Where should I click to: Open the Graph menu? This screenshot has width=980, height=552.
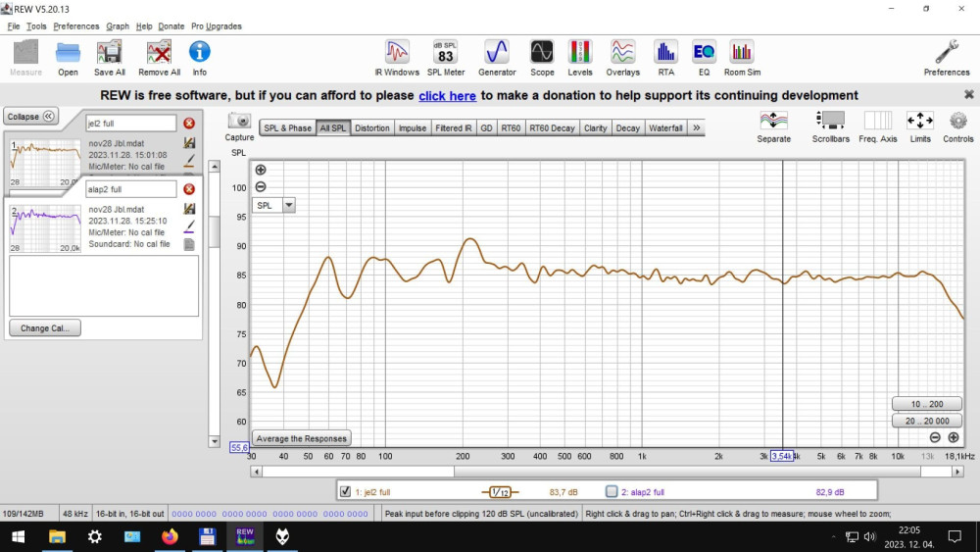tap(118, 26)
